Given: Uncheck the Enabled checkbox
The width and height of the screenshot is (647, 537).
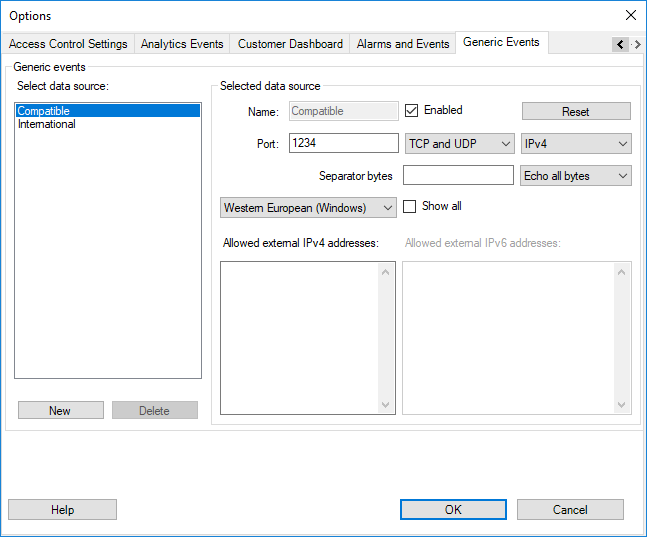Looking at the screenshot, I should coord(411,111).
